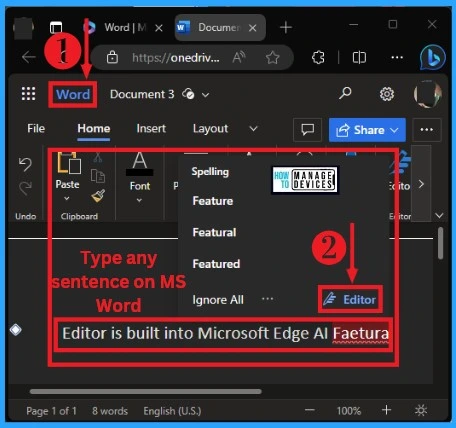The height and width of the screenshot is (428, 456).
Task: Click the Word home link
Action: [x=73, y=95]
